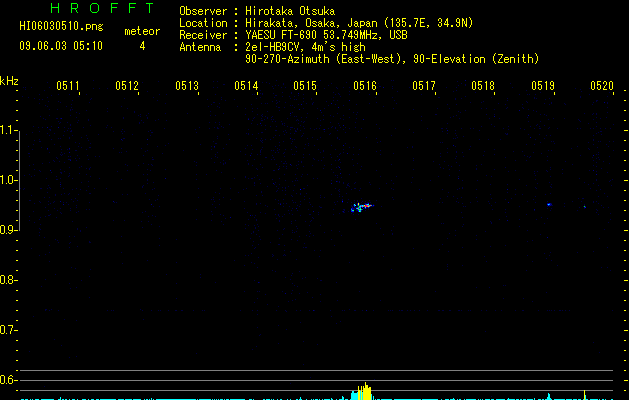Click the Location Hirakata, Osaka line
The image size is (629, 400).
click(x=326, y=23)
